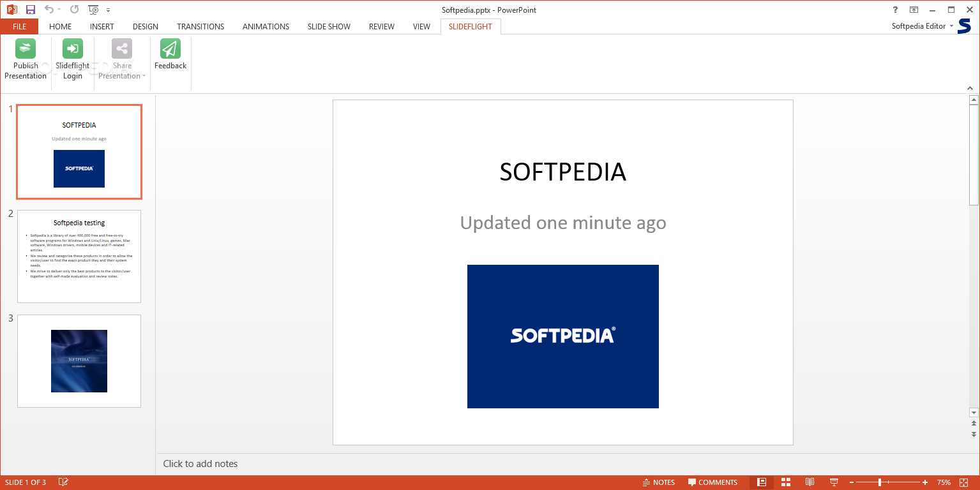
Task: Switch to Slide Sorter view icon
Action: pyautogui.click(x=786, y=482)
